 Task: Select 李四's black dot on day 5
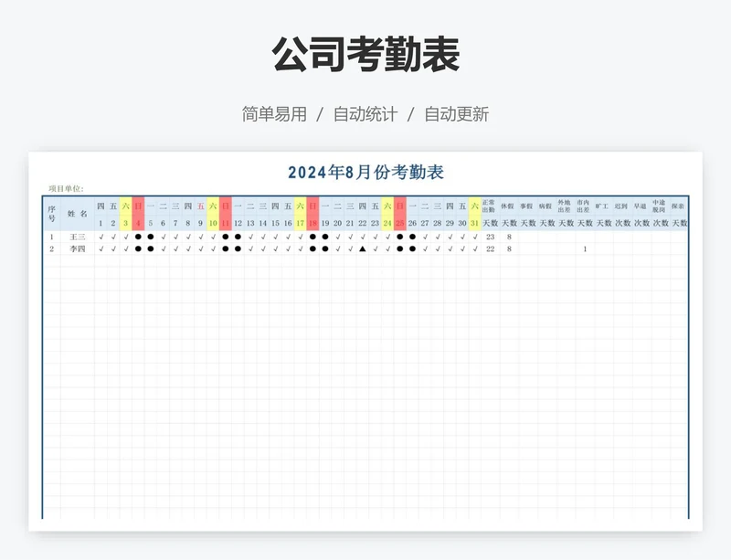coord(151,249)
